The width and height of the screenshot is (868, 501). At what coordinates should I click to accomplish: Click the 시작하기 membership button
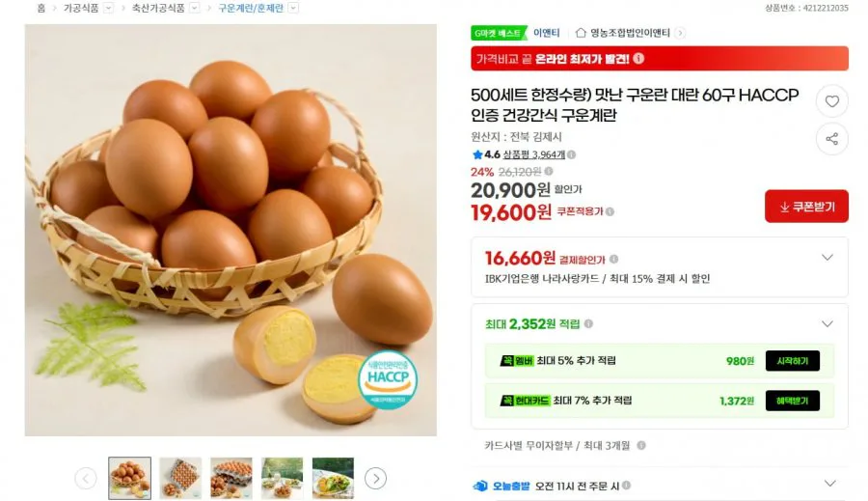[792, 361]
